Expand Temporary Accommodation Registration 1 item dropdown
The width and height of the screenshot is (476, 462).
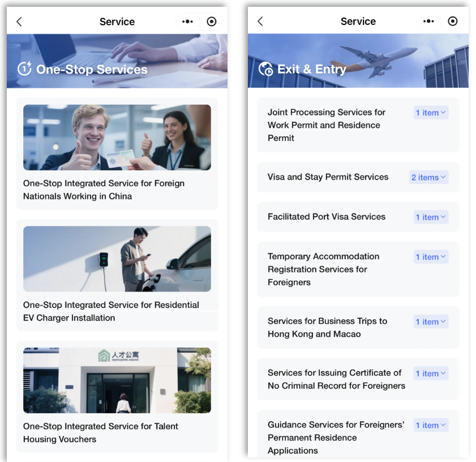[x=431, y=257]
